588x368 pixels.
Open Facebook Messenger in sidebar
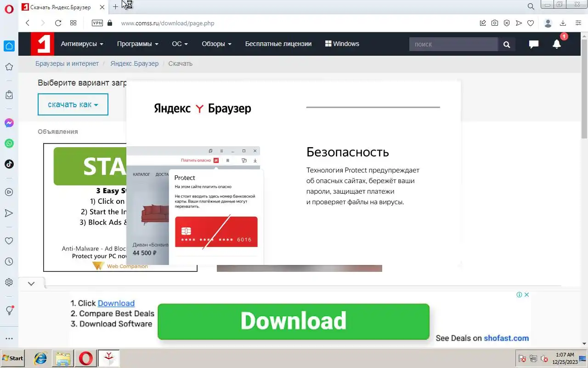click(x=9, y=123)
